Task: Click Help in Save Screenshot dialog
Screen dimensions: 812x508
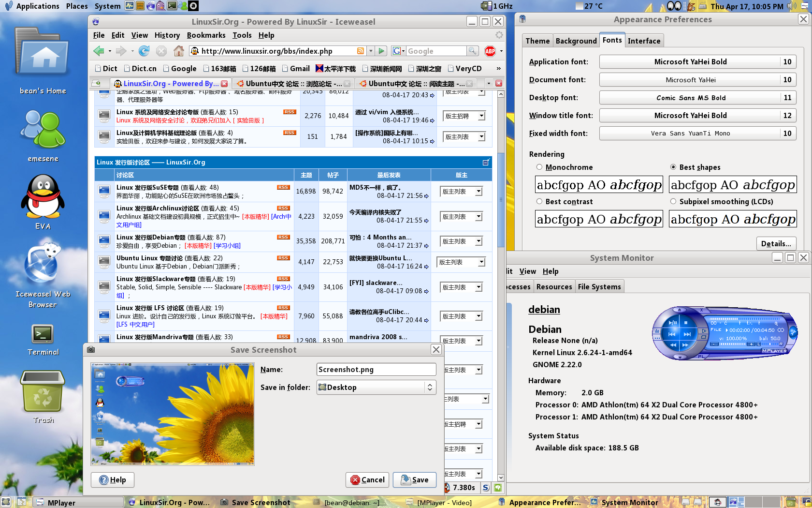Action: (x=113, y=479)
